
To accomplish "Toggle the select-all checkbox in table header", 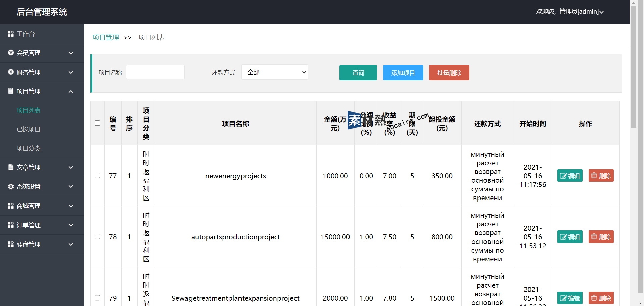I will click(97, 123).
